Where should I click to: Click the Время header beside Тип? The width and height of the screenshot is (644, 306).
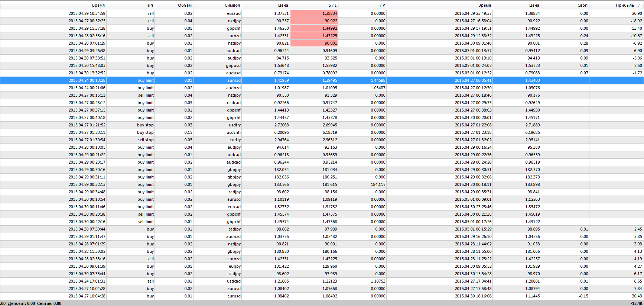click(53, 5)
